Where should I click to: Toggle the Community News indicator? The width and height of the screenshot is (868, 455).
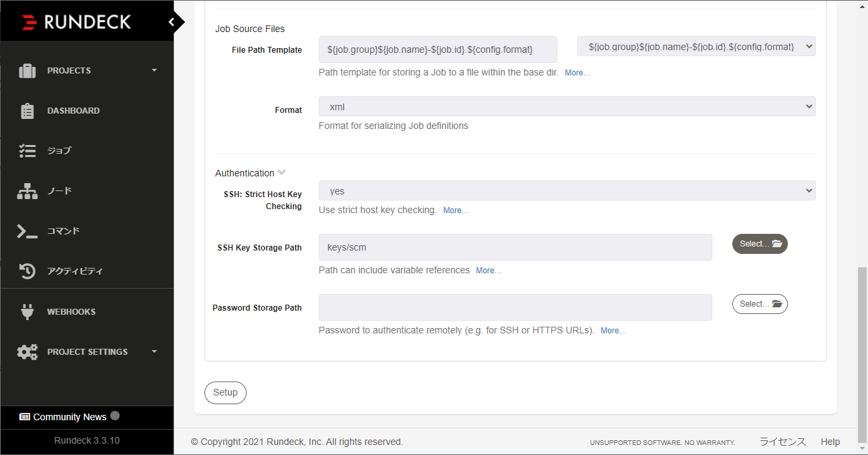click(x=115, y=416)
